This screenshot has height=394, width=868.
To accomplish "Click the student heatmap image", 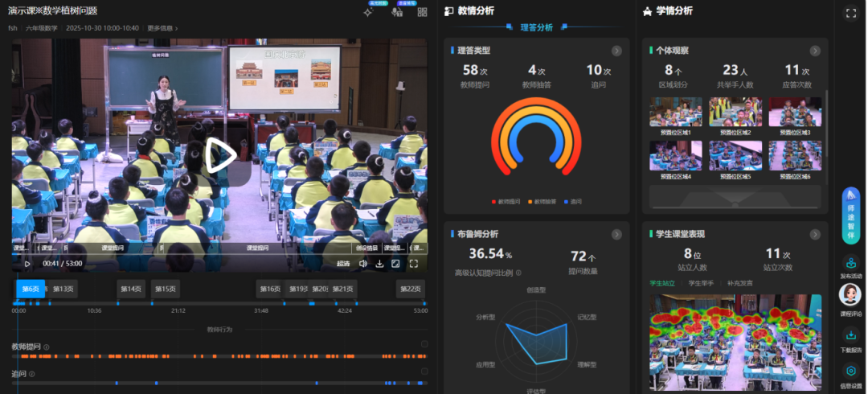I will tap(735, 343).
